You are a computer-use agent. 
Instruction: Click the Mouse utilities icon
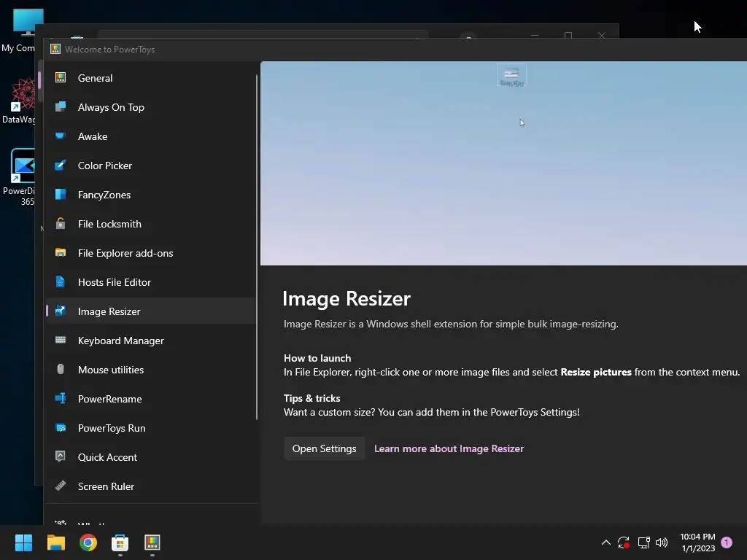point(61,370)
